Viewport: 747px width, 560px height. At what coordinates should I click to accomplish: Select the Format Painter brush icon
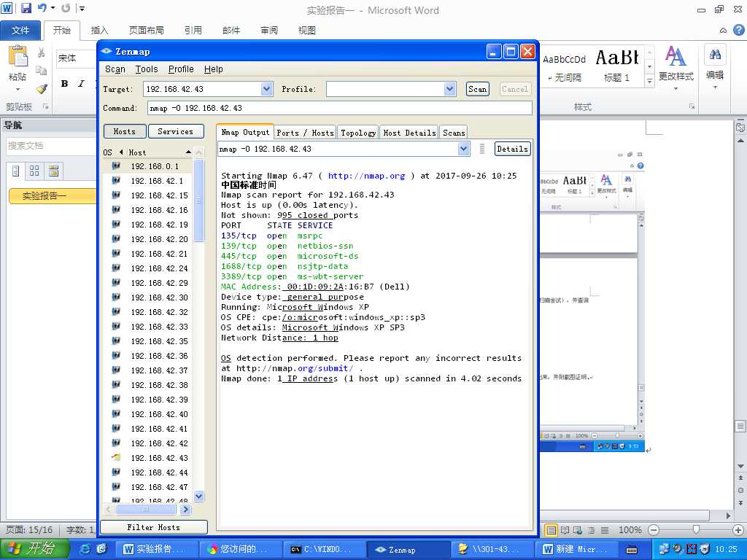42,88
